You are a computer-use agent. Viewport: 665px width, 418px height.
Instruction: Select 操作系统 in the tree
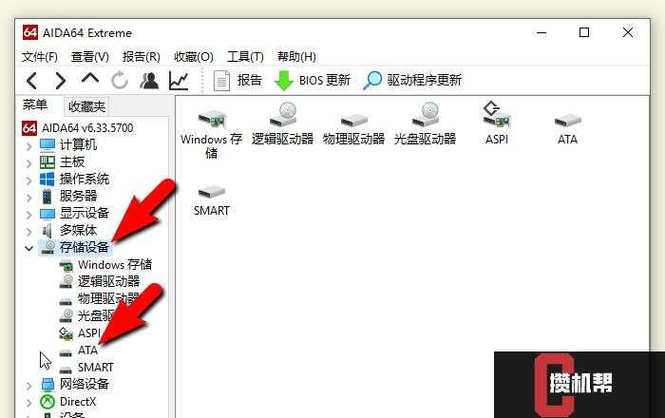[75, 179]
